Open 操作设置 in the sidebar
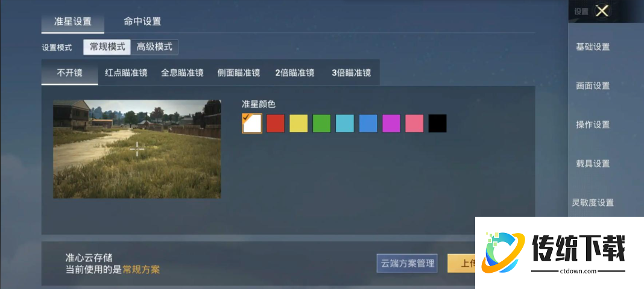Image resolution: width=644 pixels, height=289 pixels. pos(593,125)
